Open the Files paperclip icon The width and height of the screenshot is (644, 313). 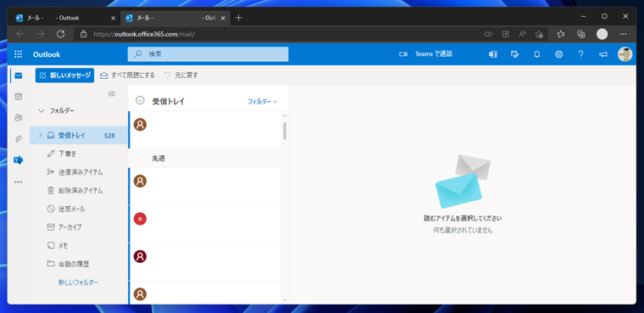(x=18, y=139)
